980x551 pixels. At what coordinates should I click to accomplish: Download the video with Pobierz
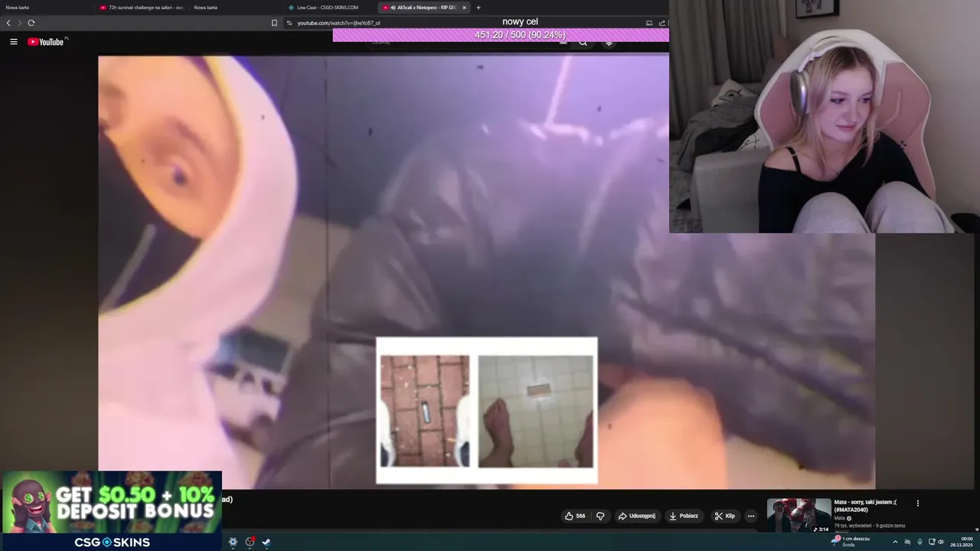683,516
